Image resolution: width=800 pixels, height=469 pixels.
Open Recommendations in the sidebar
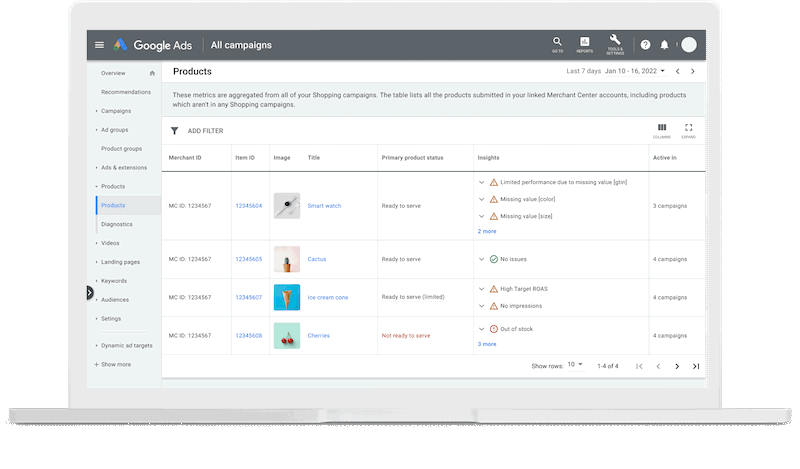point(126,92)
